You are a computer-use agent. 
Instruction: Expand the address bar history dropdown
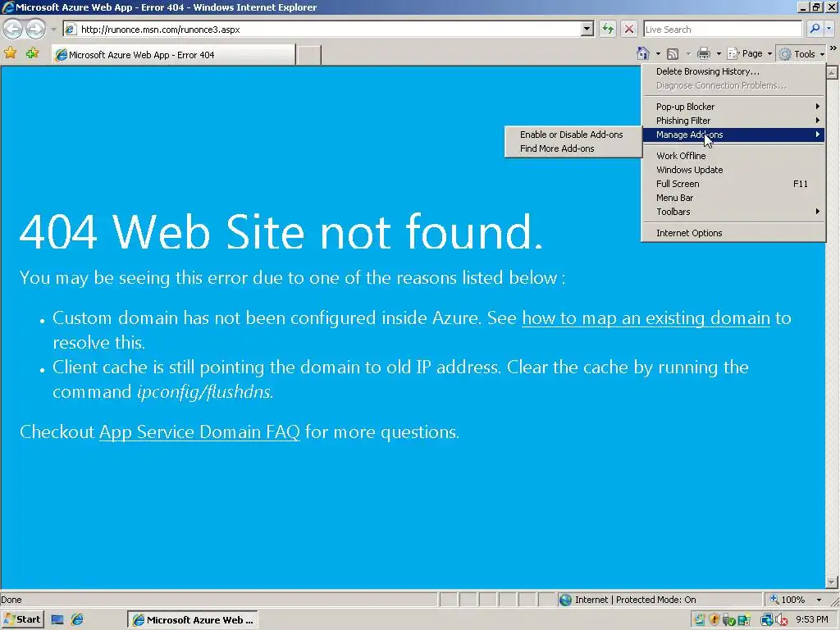(x=587, y=30)
